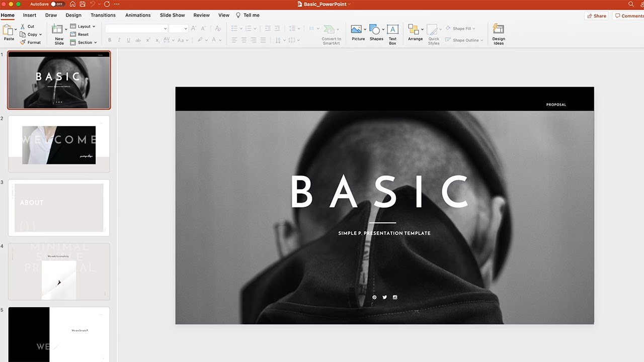Open the Shape Outline dropdown
The image size is (644, 362).
(x=464, y=40)
